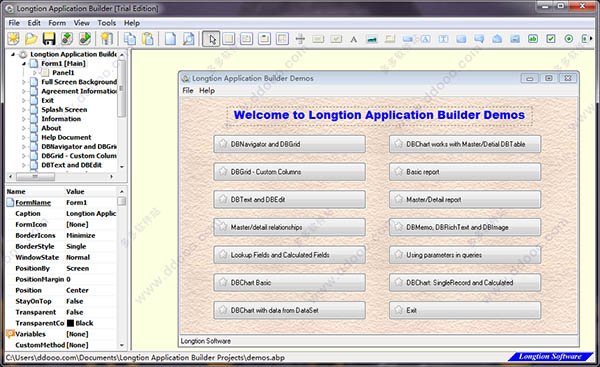Select the speech bubble tool icon
600x367 pixels.
pos(479,39)
